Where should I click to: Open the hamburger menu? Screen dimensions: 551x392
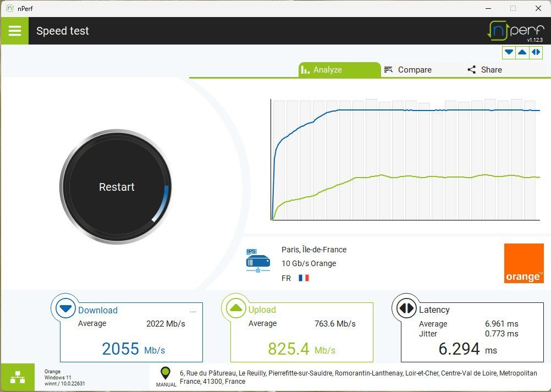[x=15, y=31]
